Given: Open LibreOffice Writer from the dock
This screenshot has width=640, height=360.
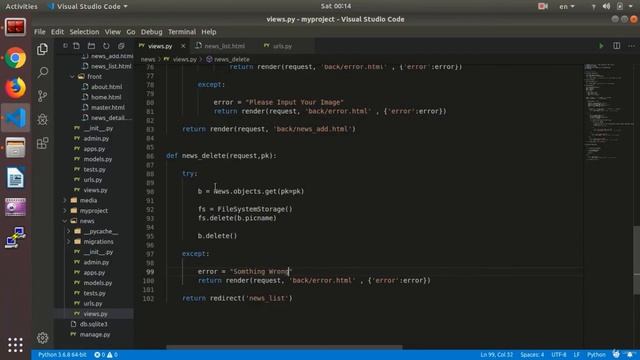Looking at the screenshot, I should 16,178.
